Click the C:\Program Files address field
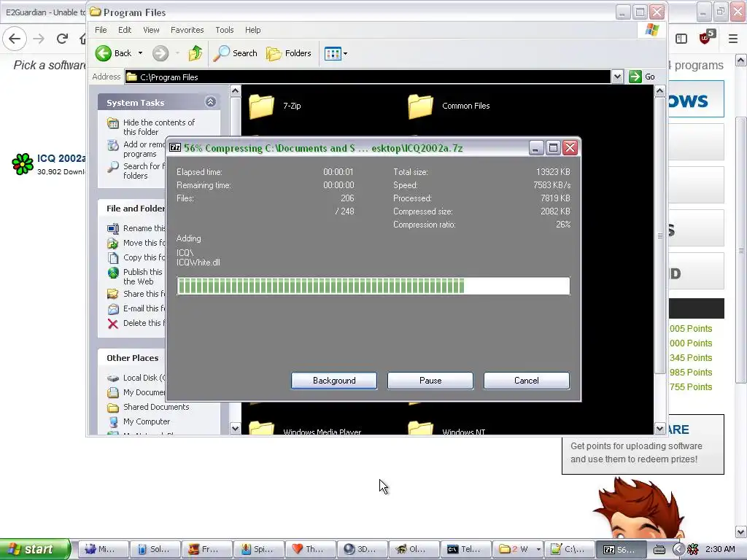Screen dimensions: 747x560 tap(368, 77)
